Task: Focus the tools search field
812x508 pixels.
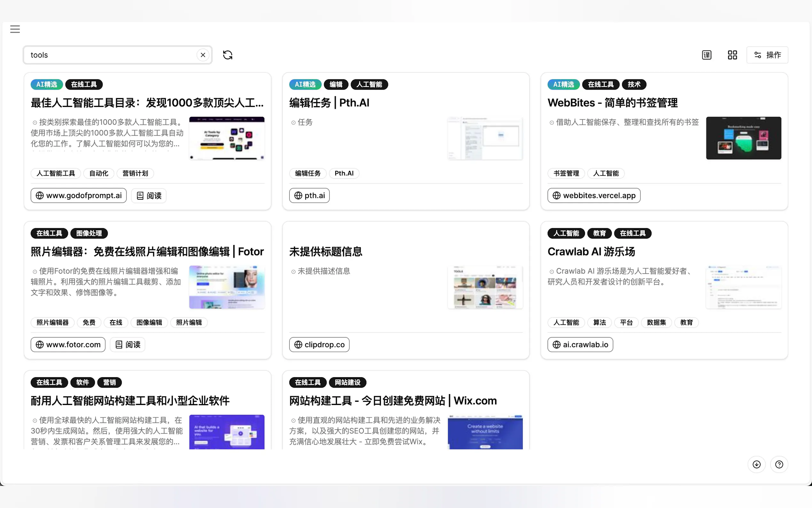Action: (x=111, y=55)
